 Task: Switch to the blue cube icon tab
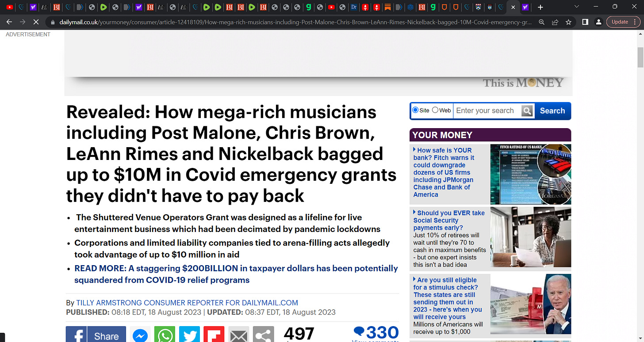(x=410, y=7)
